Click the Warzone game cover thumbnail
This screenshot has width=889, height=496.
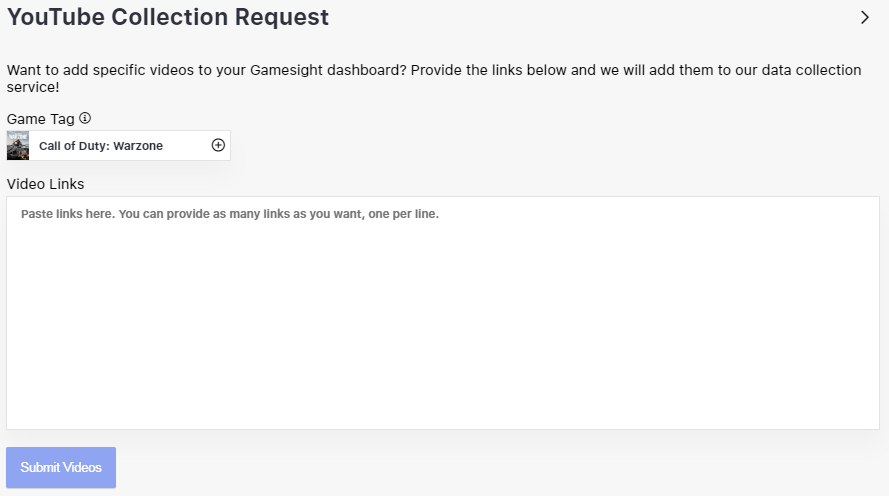18,146
